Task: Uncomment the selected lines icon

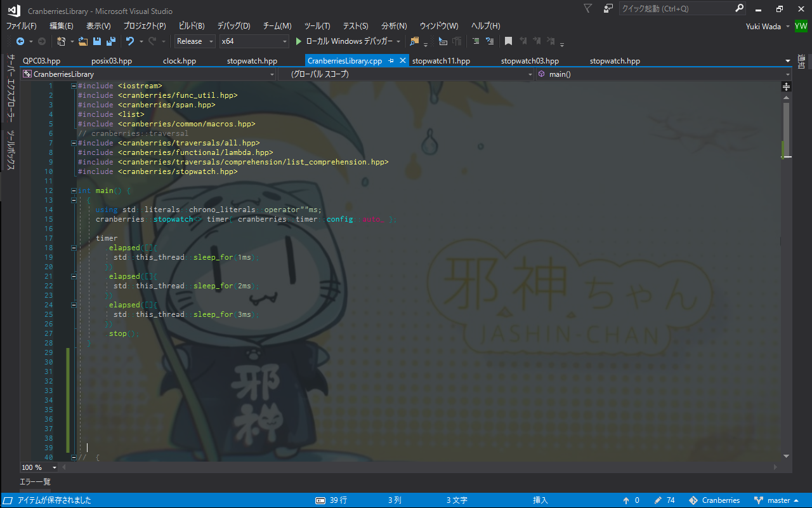Action: click(489, 41)
